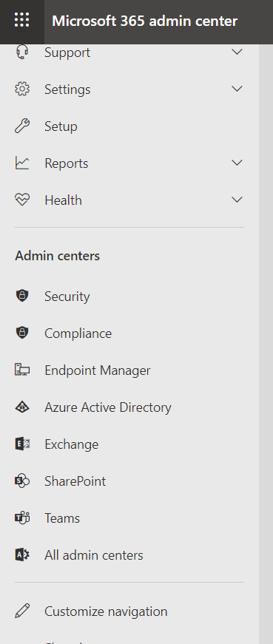Image resolution: width=273 pixels, height=644 pixels.
Task: Click the Compliance shield icon
Action: (x=22, y=333)
